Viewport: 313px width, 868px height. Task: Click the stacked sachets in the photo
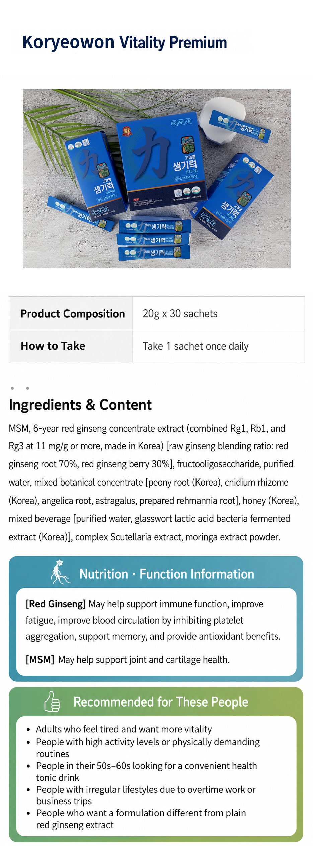(154, 240)
